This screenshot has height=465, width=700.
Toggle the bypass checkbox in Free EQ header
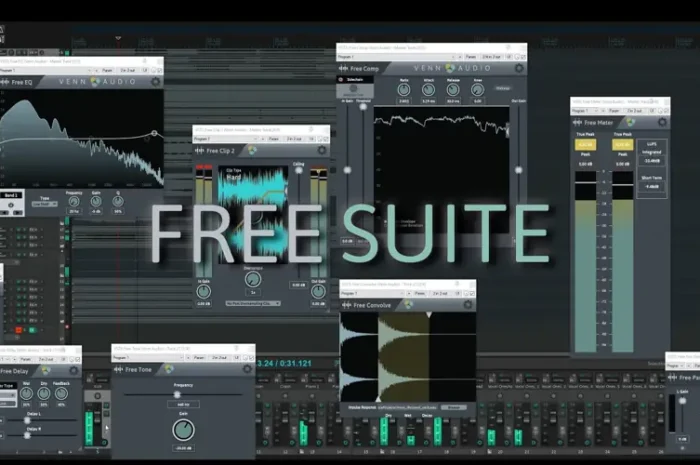(x=152, y=70)
